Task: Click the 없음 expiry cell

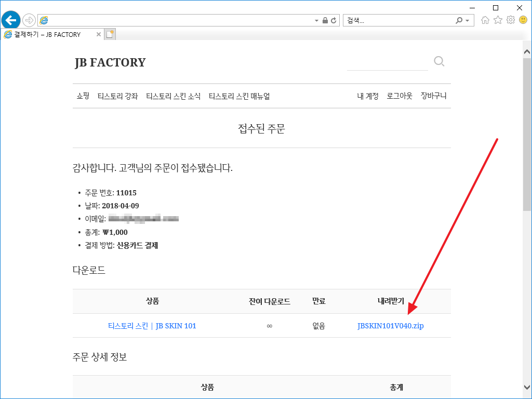Action: (319, 326)
